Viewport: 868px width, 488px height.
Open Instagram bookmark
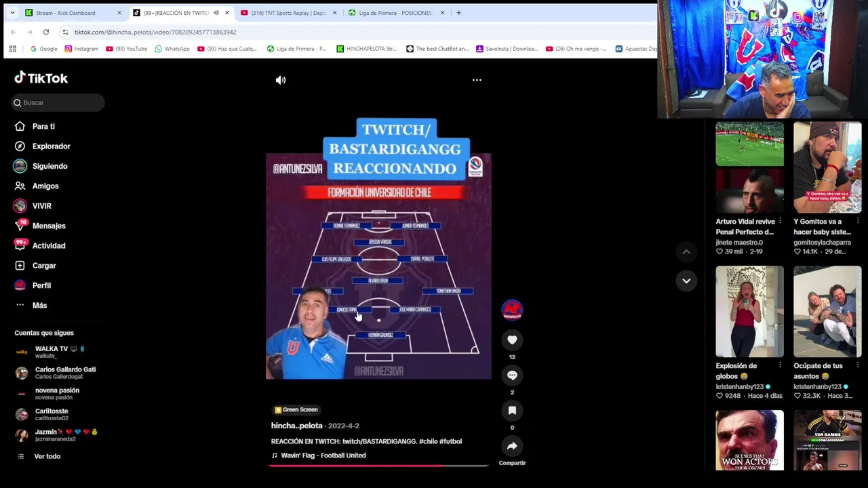(81, 49)
